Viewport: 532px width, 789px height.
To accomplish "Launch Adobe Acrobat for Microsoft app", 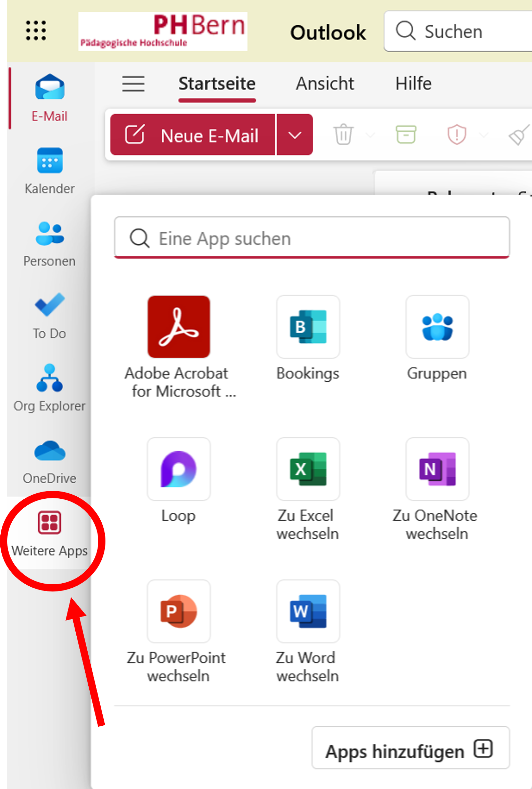I will tap(179, 327).
